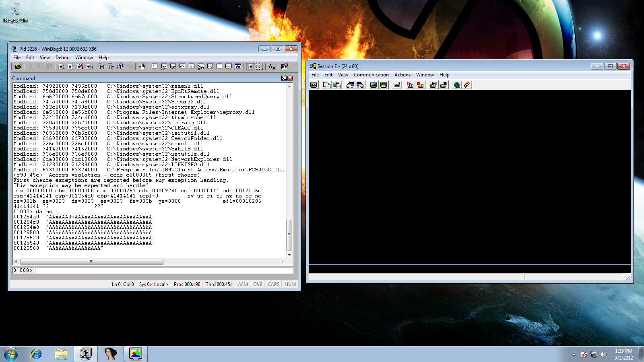Open Communication menu in Session E

pos(371,75)
